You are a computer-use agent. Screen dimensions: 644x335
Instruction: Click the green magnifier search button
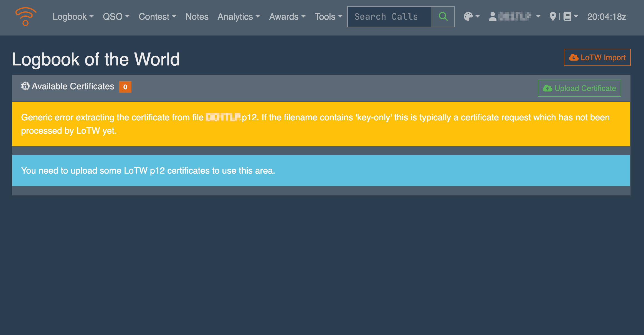point(443,17)
